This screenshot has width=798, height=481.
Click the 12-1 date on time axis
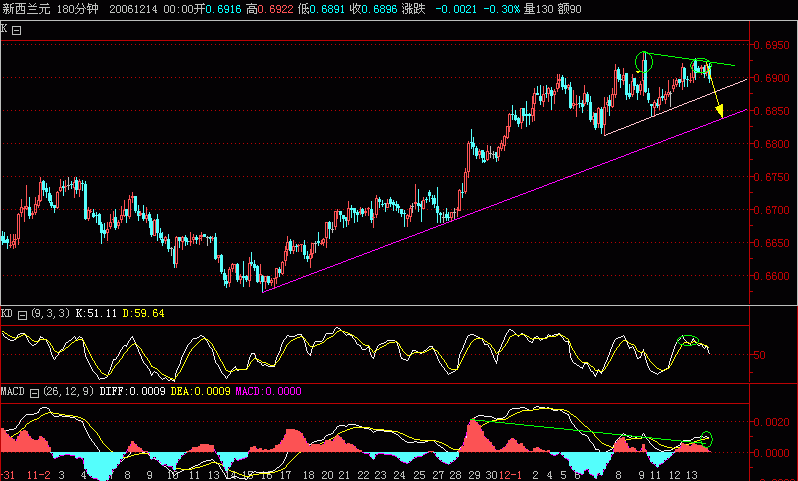[x=510, y=475]
